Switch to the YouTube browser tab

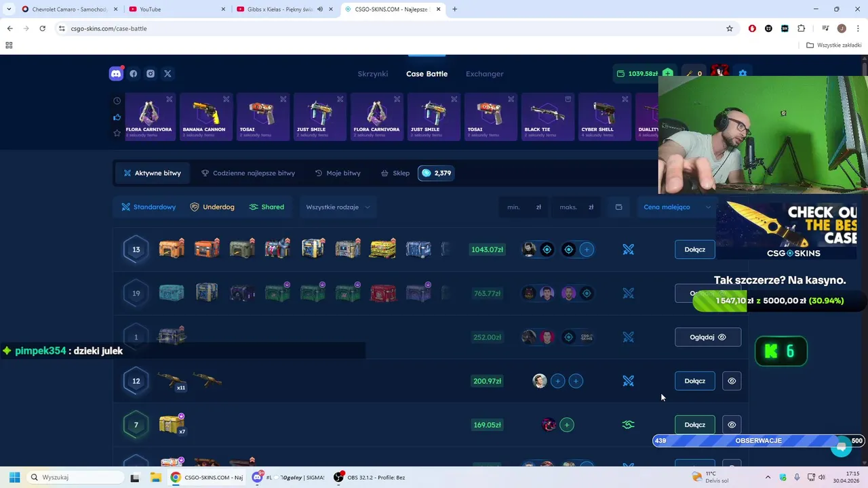(x=178, y=9)
